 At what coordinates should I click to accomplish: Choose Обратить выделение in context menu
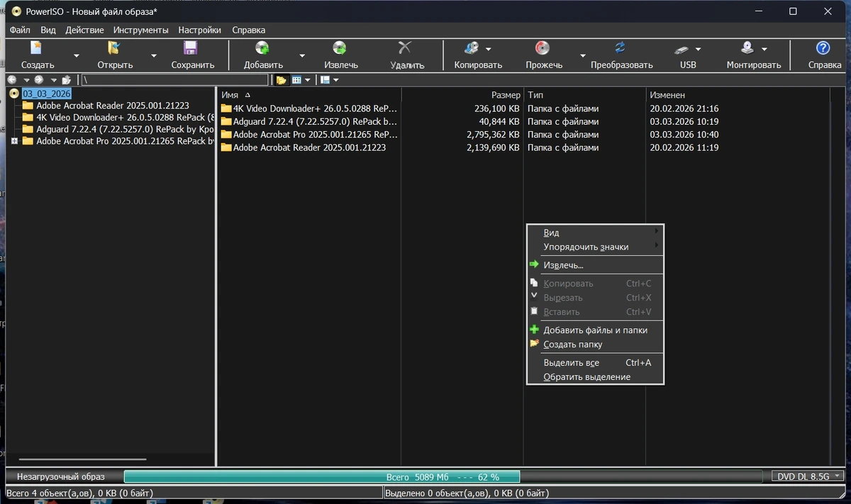(595, 376)
